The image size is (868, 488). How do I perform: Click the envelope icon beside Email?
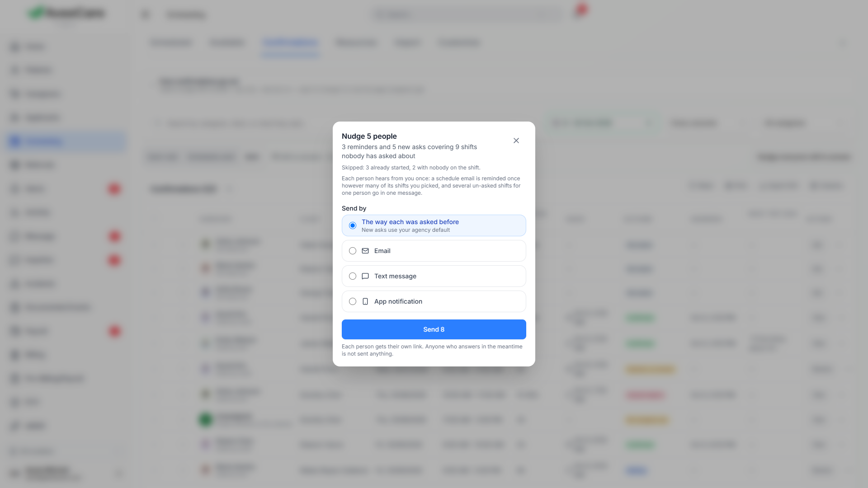point(365,251)
